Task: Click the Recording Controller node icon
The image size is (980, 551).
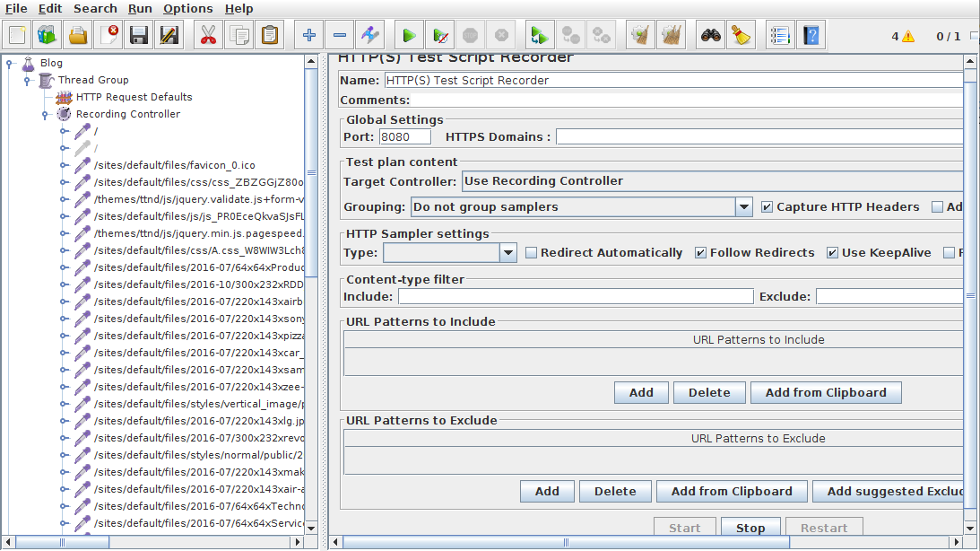Action: 64,114
